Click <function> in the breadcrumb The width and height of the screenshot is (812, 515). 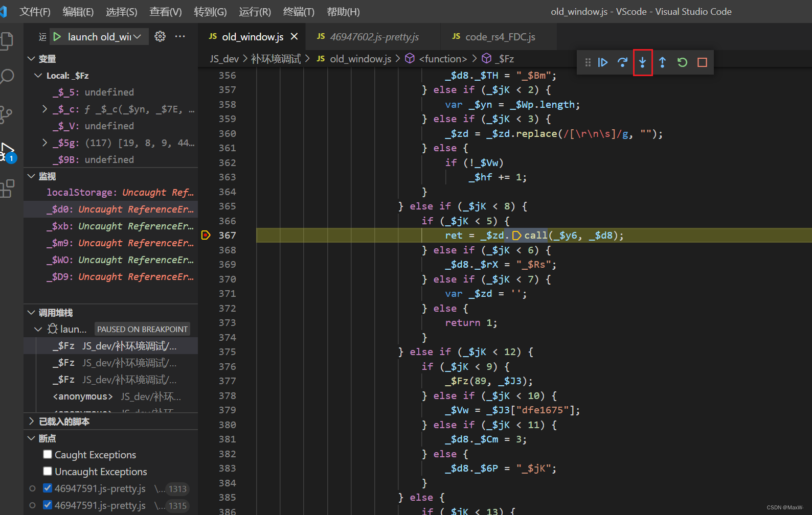(x=443, y=59)
